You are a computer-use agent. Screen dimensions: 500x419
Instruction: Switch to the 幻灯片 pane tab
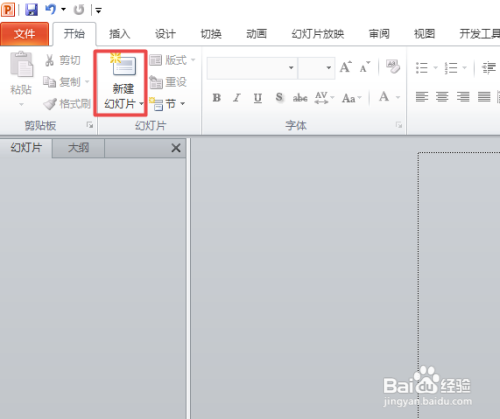click(26, 148)
